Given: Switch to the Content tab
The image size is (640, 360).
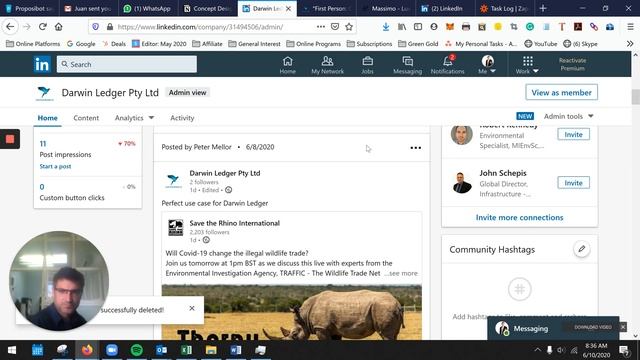Looking at the screenshot, I should tap(86, 118).
